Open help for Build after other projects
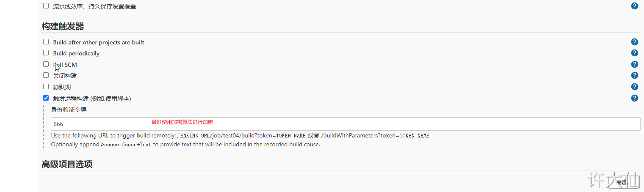The width and height of the screenshot is (644, 192). click(634, 42)
